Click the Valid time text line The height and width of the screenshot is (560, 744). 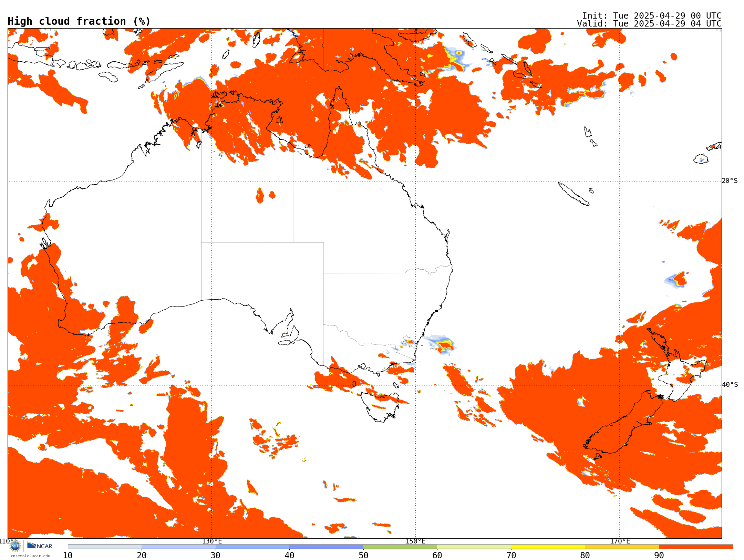click(x=649, y=24)
